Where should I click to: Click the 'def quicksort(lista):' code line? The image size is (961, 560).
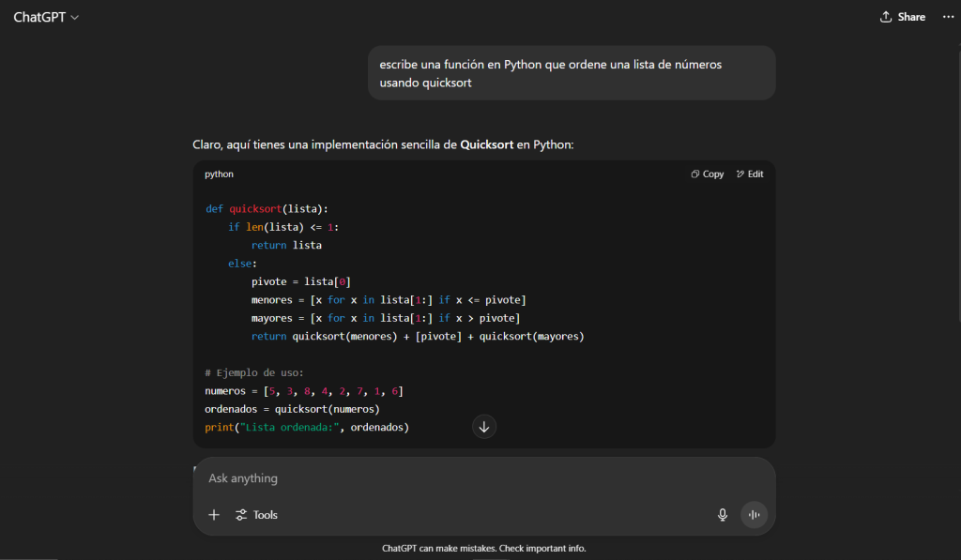[x=267, y=209]
